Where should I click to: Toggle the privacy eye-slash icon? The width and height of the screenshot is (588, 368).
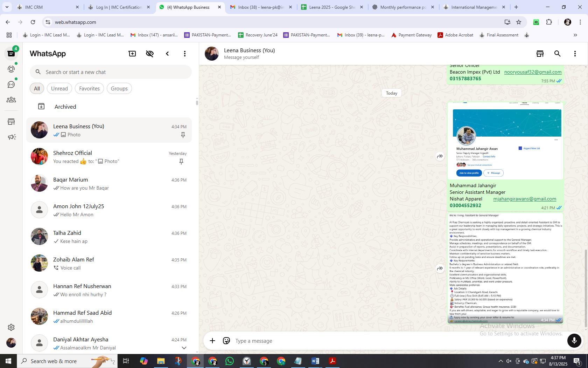(x=150, y=54)
